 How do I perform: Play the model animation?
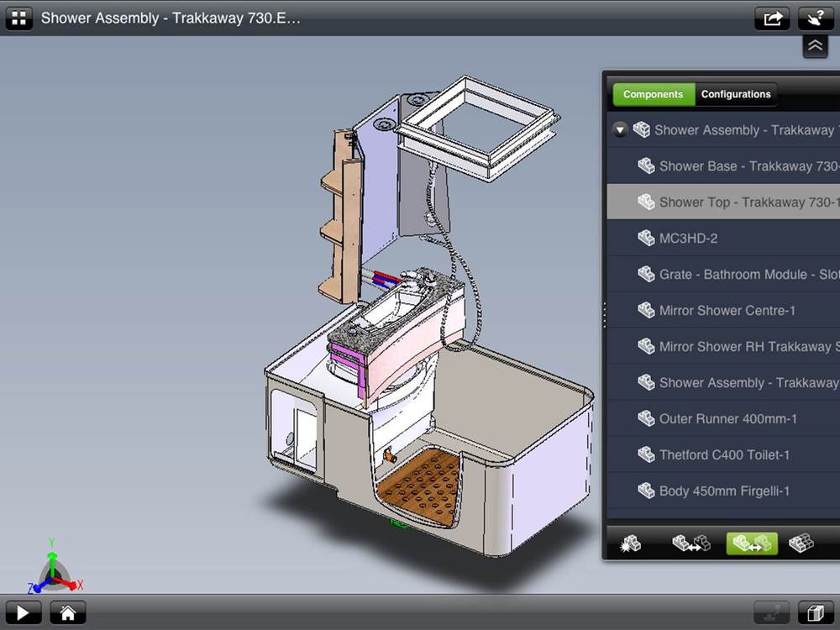coord(24,613)
